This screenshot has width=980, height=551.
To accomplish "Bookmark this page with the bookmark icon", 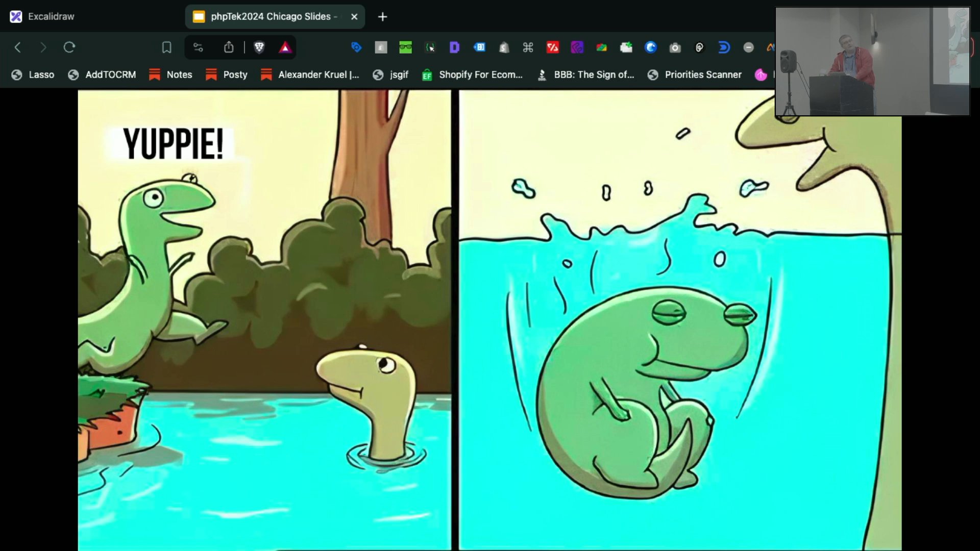I will point(166,47).
